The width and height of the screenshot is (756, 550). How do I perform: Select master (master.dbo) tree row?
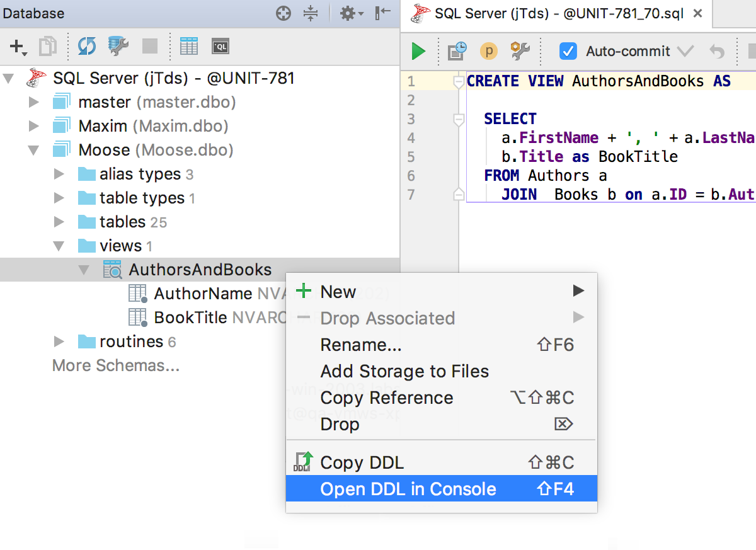point(200,102)
